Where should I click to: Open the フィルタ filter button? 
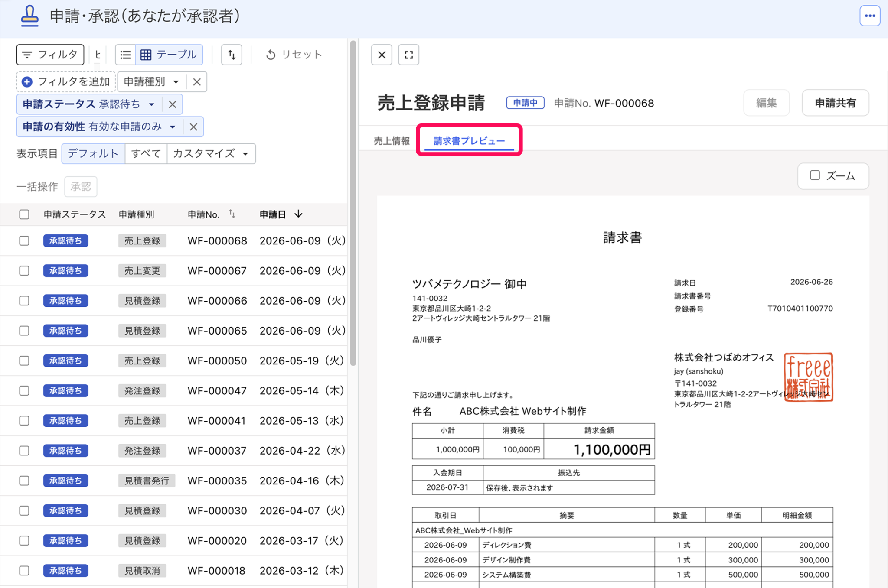point(50,55)
